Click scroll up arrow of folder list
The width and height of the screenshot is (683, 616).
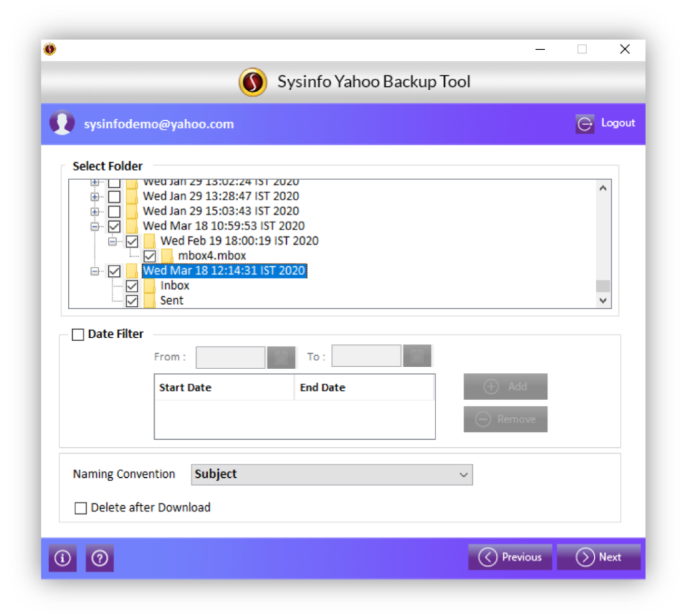pyautogui.click(x=603, y=188)
